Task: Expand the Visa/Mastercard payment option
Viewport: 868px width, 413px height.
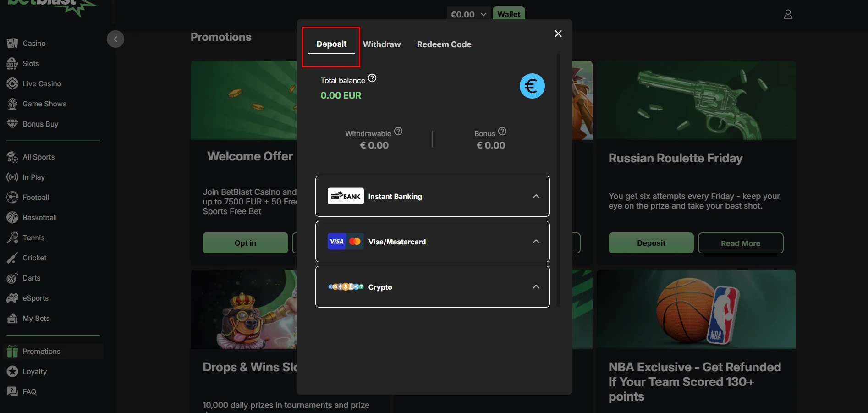Action: 433,242
